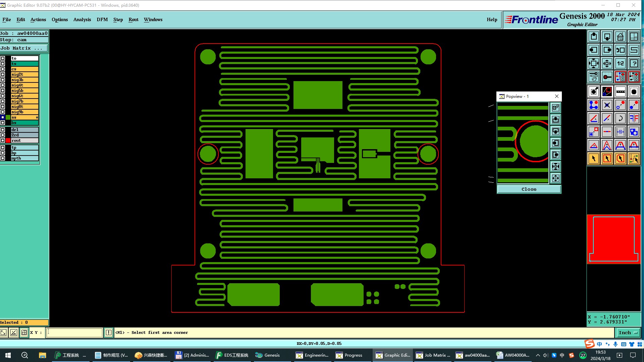
Task: Click the X Y coordinate input field
Action: 74,333
